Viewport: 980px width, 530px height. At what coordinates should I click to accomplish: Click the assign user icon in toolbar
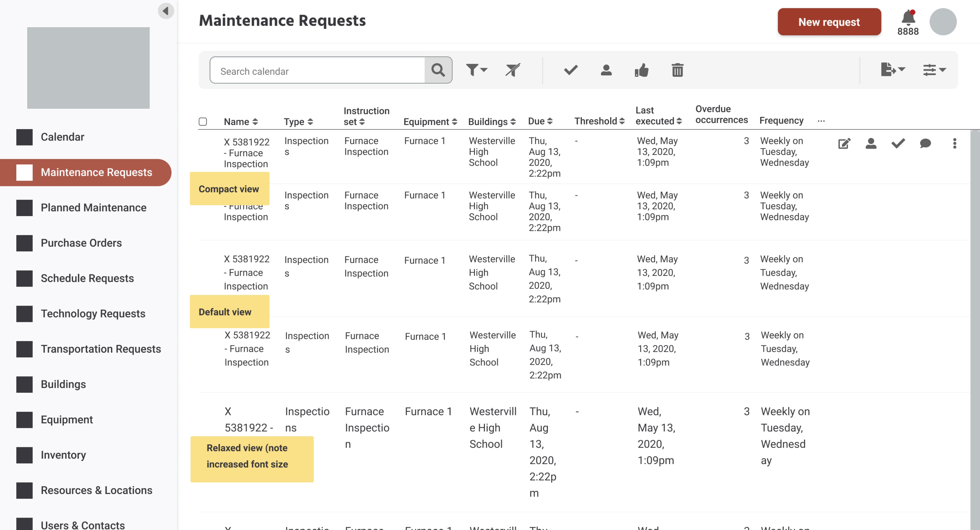pos(606,70)
